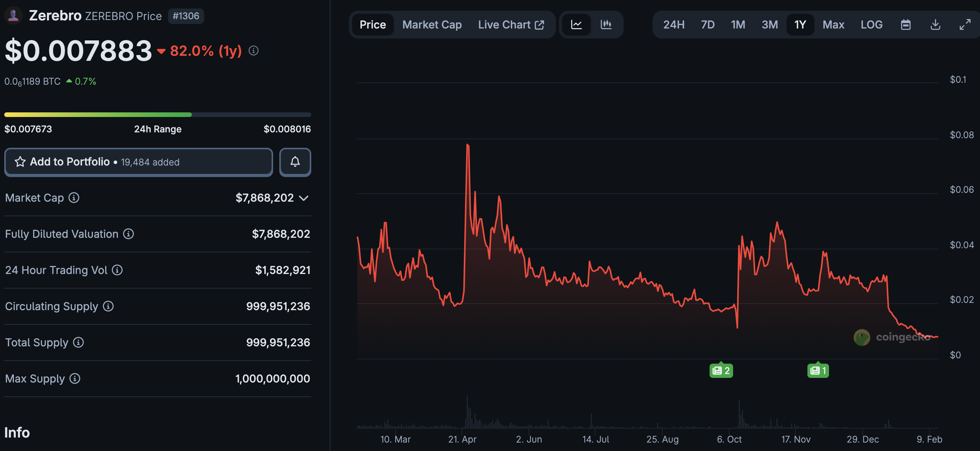Select the line chart view icon
The image size is (980, 451).
(576, 25)
